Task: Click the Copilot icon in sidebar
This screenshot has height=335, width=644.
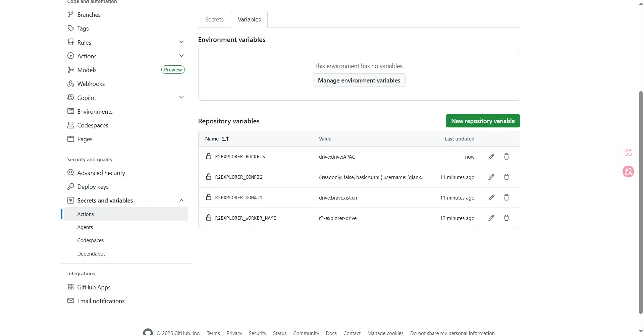Action: pos(70,97)
